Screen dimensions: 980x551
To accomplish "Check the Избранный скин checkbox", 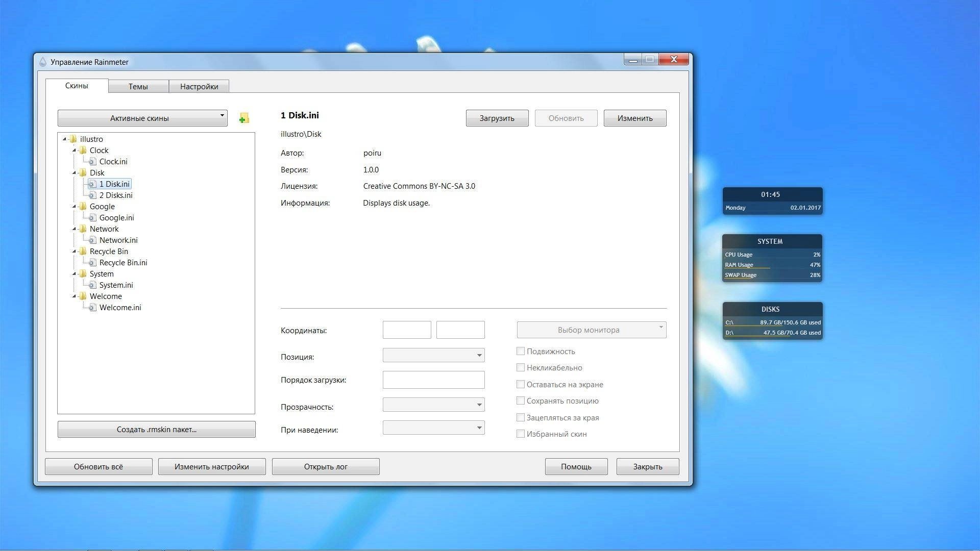I will [x=521, y=434].
